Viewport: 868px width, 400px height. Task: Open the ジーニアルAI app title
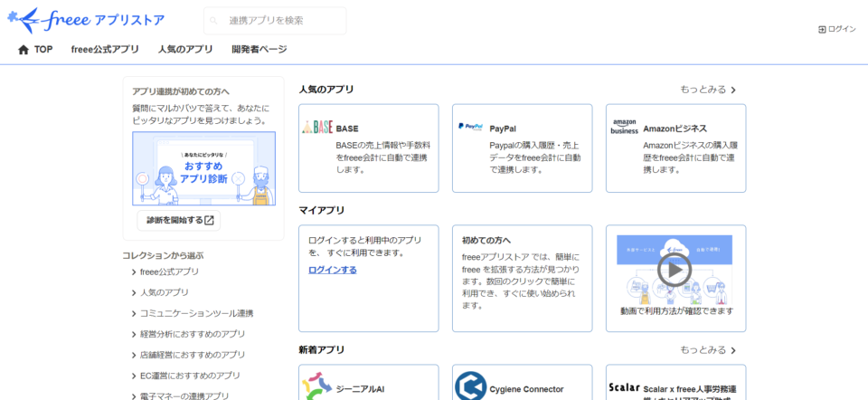[361, 389]
